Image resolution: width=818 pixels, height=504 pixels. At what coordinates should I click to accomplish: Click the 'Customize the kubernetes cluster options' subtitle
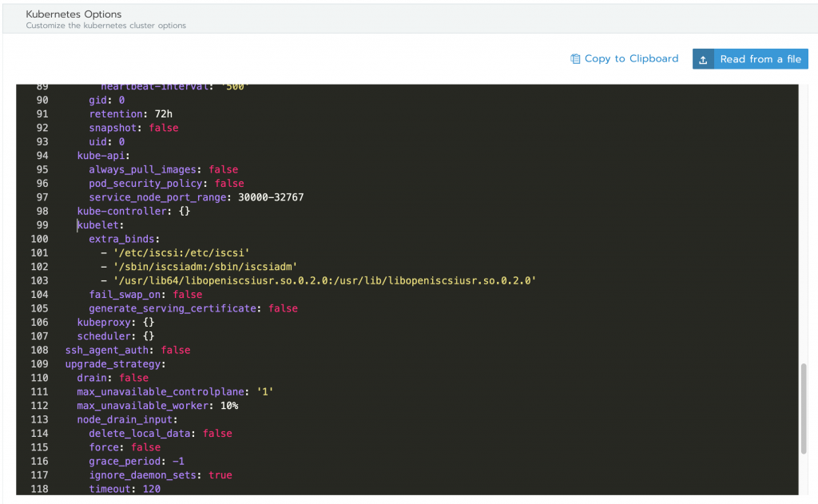click(x=106, y=26)
